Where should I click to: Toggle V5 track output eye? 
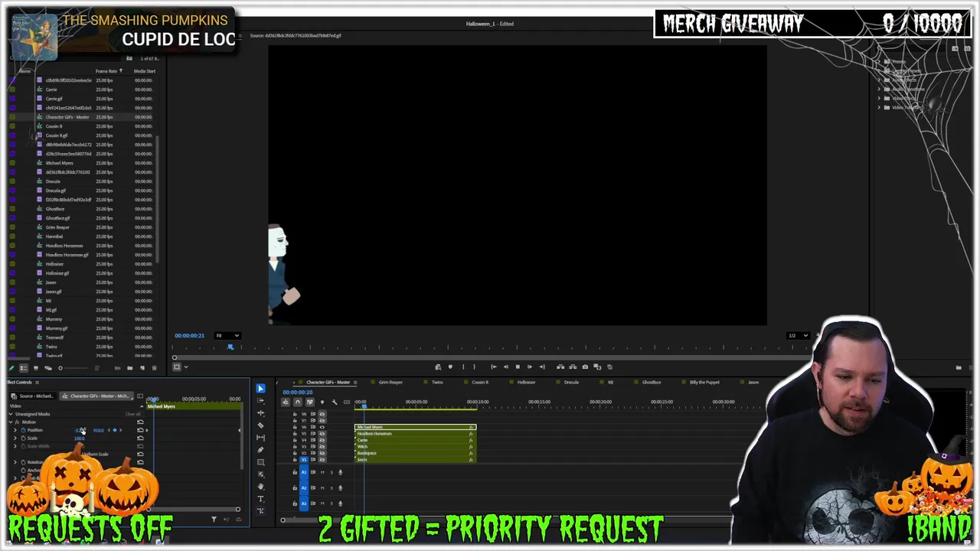click(322, 433)
